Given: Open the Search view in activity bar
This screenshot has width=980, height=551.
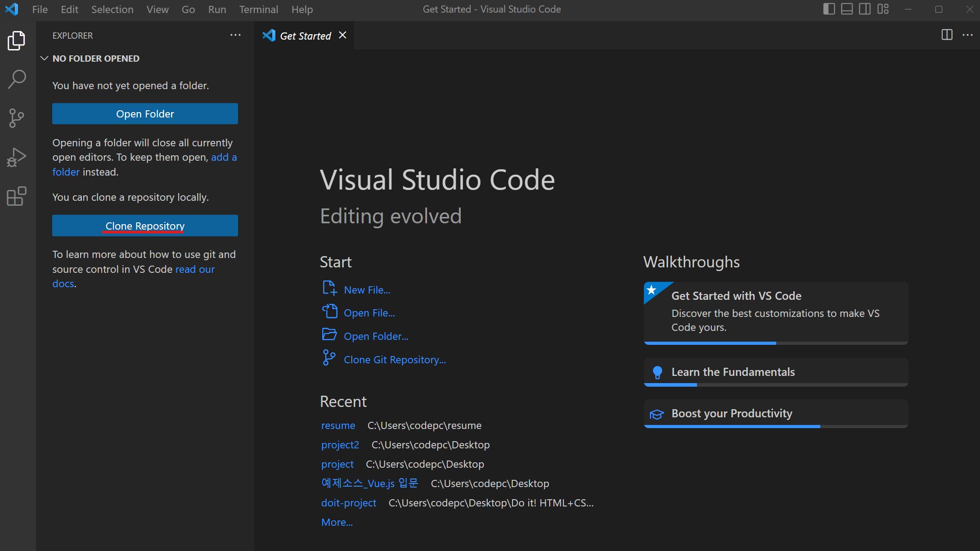Looking at the screenshot, I should [17, 79].
